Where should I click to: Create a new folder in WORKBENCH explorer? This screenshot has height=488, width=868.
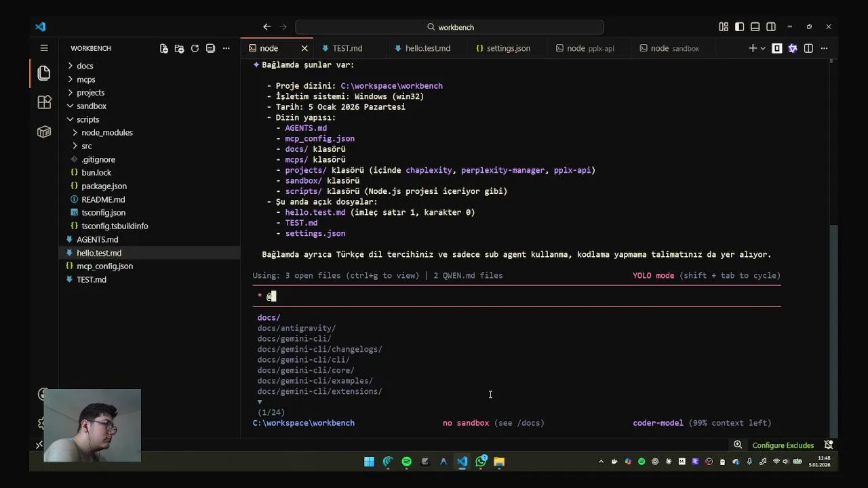click(179, 48)
